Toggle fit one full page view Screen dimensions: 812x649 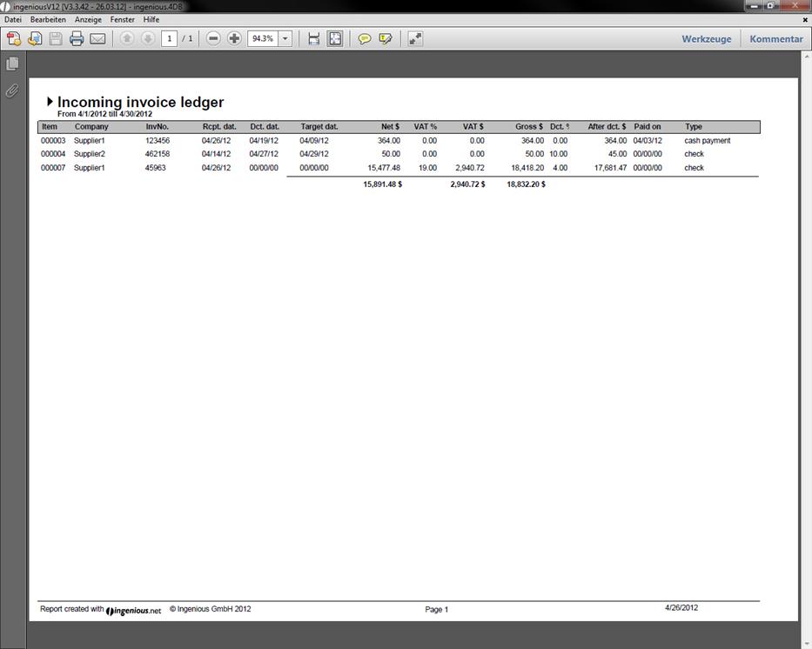click(335, 38)
